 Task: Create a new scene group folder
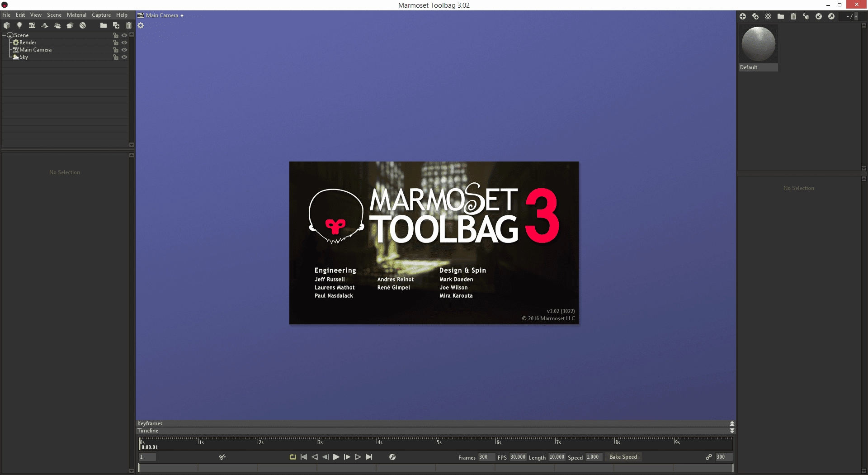pos(104,26)
